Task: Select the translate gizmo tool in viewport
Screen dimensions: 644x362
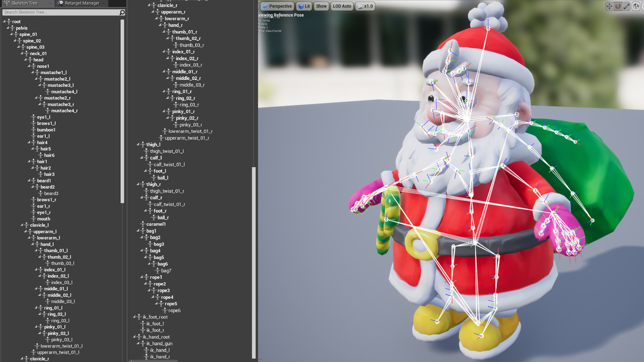Action: 609,6
